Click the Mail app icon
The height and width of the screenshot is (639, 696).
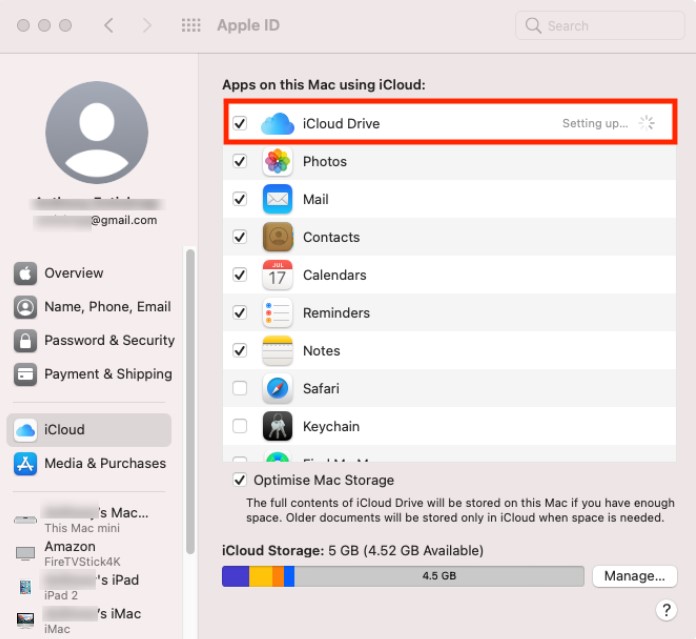pos(277,199)
